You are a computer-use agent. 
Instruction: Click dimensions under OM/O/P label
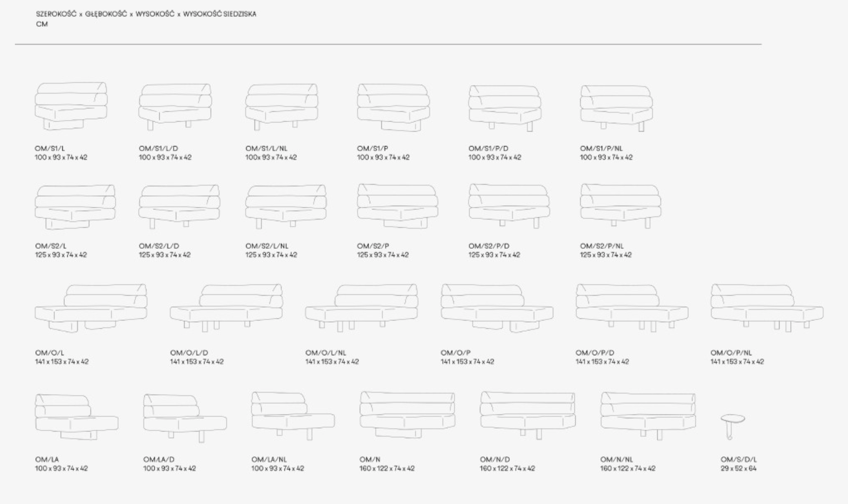point(467,362)
